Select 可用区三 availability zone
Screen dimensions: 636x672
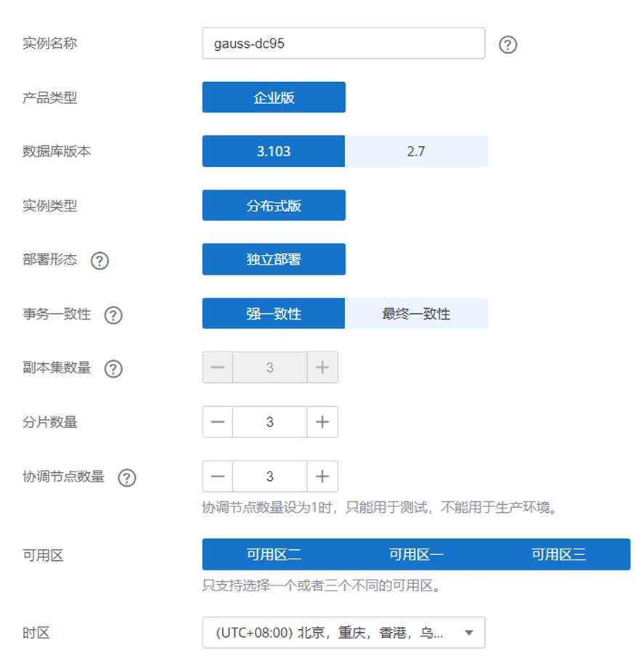(x=558, y=555)
